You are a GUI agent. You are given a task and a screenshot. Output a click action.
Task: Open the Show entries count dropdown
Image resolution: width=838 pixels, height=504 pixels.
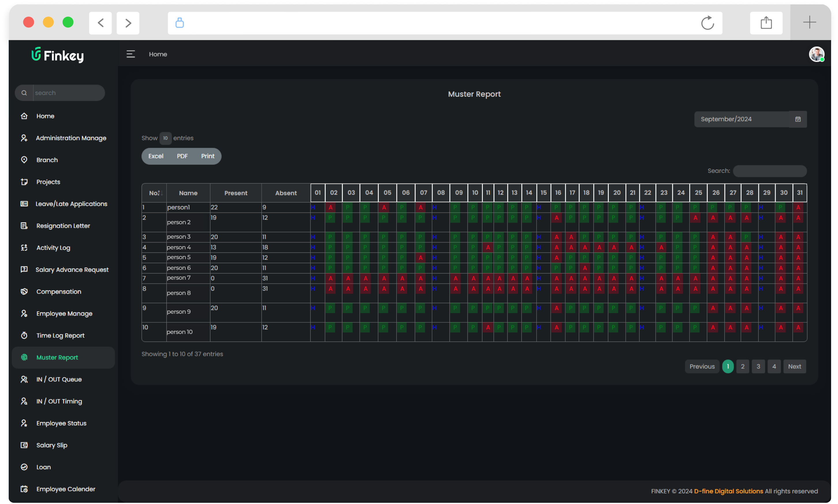click(x=165, y=138)
